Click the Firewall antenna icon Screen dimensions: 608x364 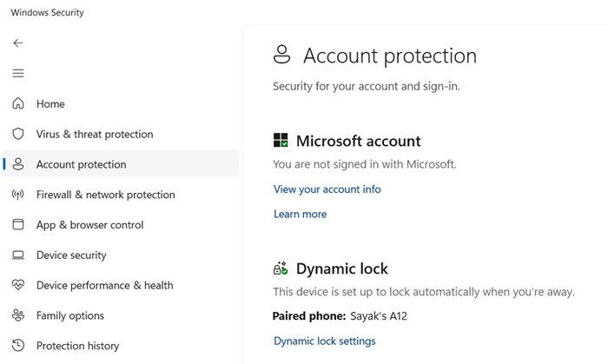[x=18, y=195]
